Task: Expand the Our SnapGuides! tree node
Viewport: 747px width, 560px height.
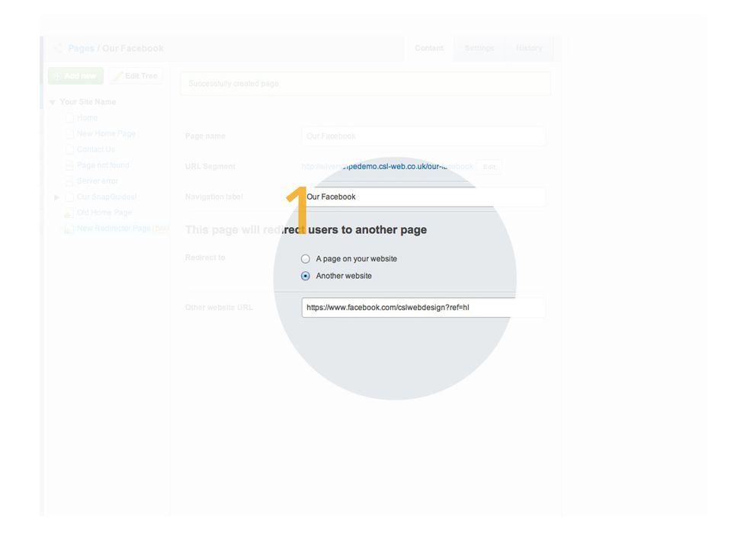Action: click(x=56, y=197)
